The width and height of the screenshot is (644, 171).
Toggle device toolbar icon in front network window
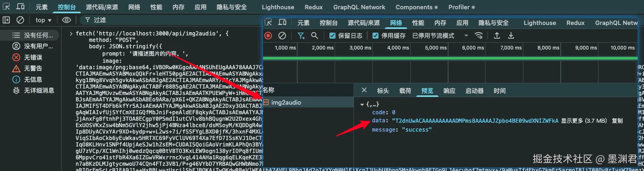pyautogui.click(x=282, y=23)
